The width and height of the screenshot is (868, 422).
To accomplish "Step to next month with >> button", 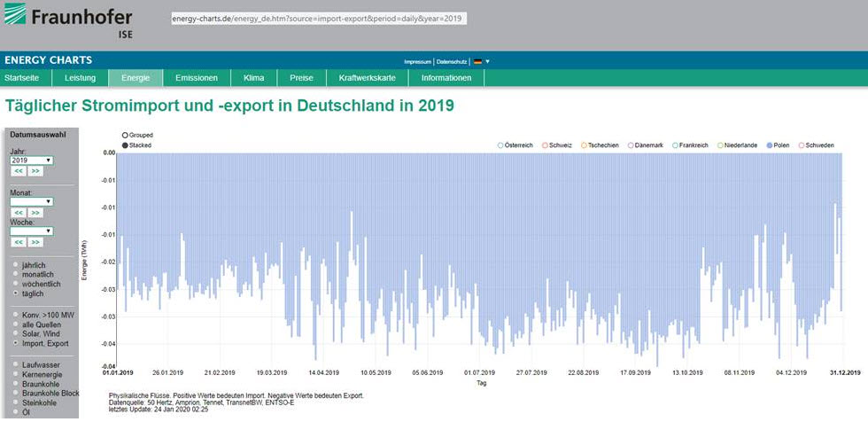I will [35, 213].
